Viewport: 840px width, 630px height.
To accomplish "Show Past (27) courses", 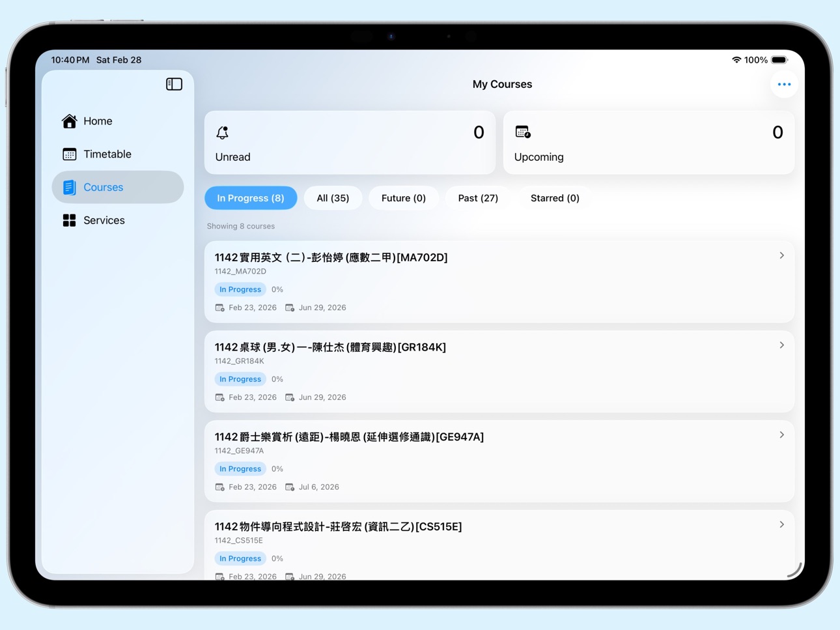I will (x=478, y=198).
